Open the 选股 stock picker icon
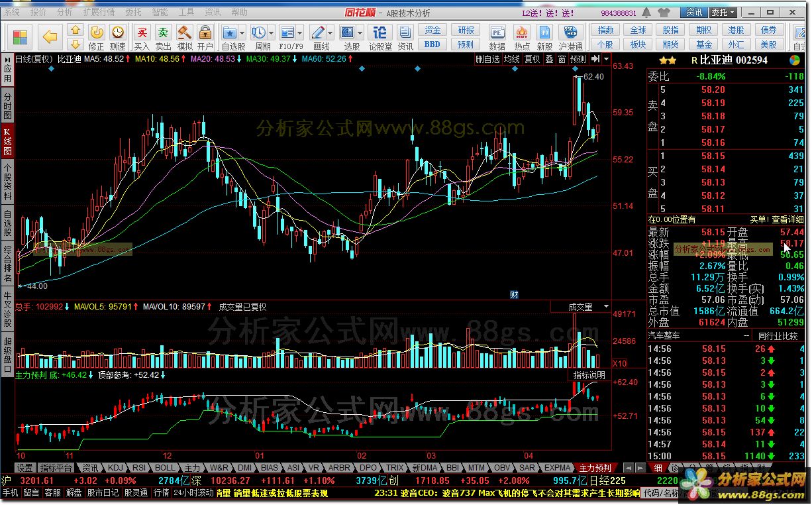 pyautogui.click(x=347, y=32)
